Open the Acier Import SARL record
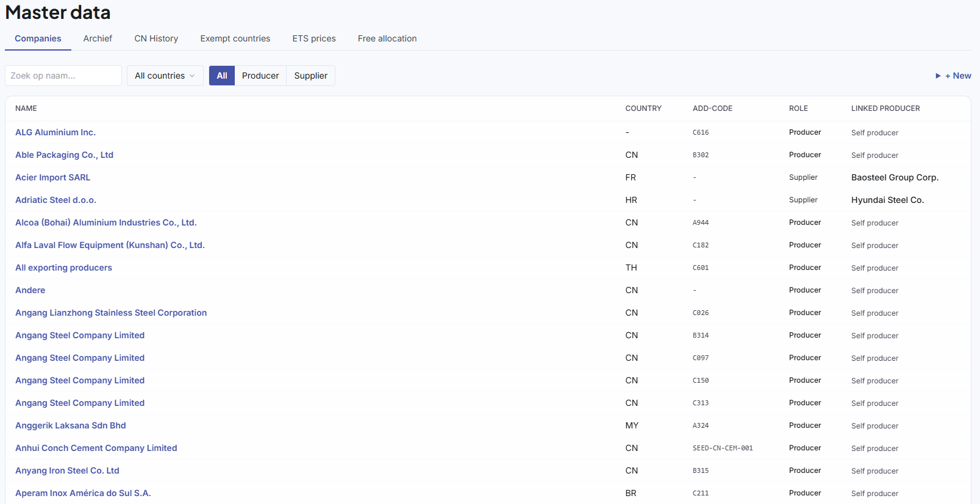 [52, 177]
